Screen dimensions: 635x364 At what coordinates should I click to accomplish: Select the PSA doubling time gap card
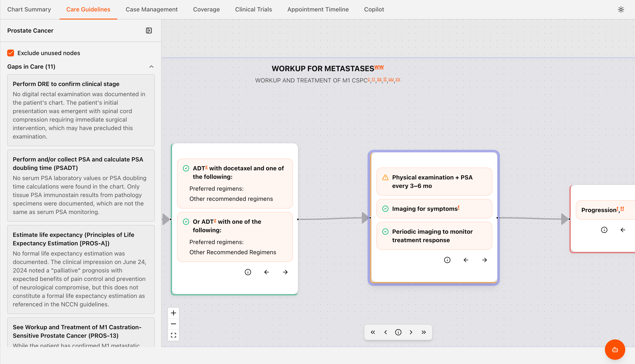(x=81, y=186)
